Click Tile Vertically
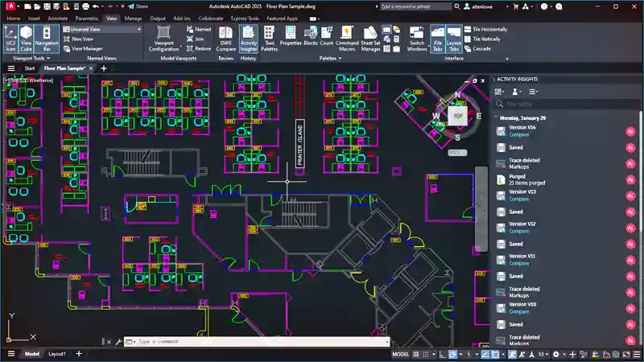This screenshot has width=644, height=362. [482, 39]
